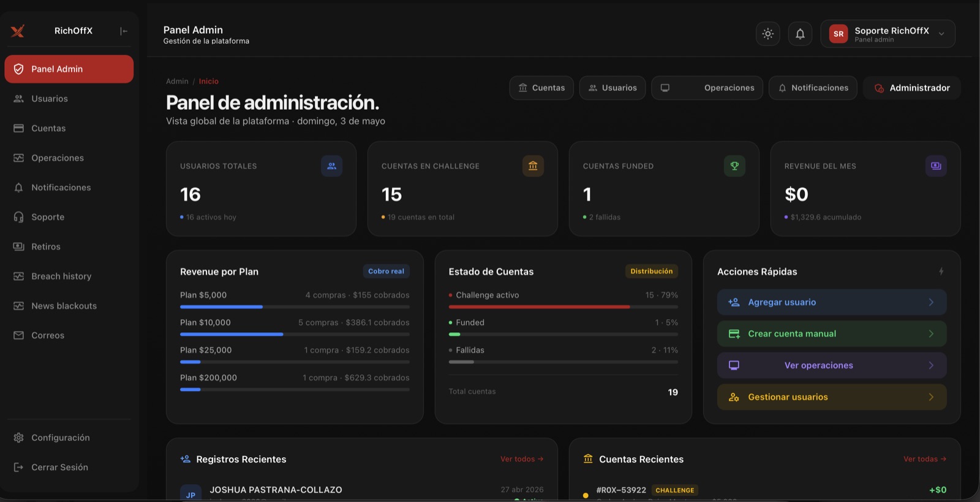980x502 pixels.
Task: Click the Cuentas Funded trophy icon
Action: 734,166
